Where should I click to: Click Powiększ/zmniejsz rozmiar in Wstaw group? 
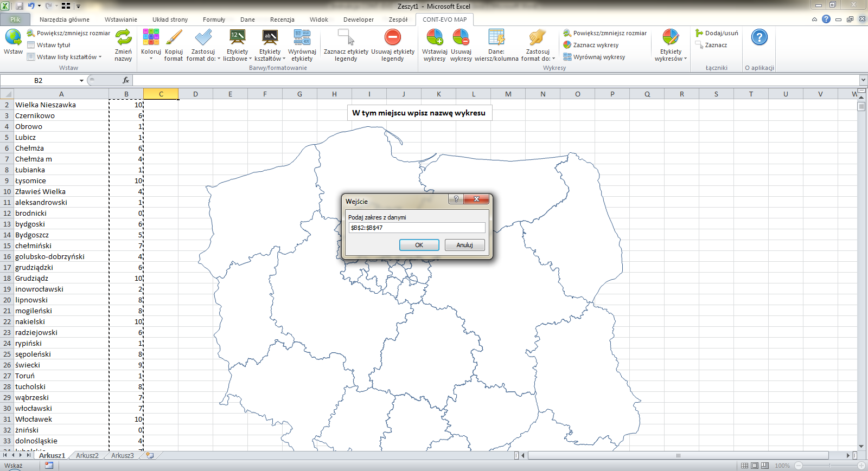[68, 33]
